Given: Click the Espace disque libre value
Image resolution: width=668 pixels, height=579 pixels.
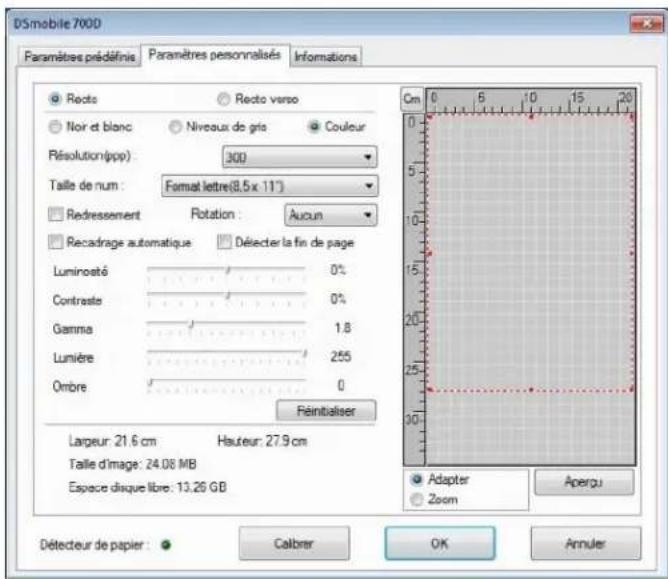Looking at the screenshot, I should click(x=201, y=487).
